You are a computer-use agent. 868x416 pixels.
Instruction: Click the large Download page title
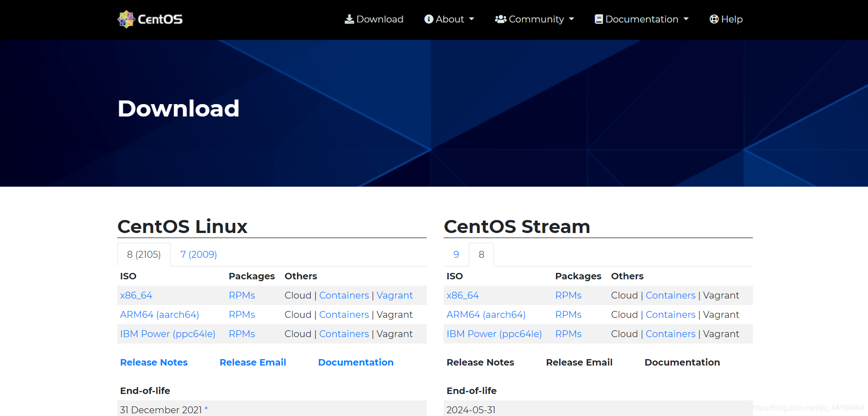[179, 109]
